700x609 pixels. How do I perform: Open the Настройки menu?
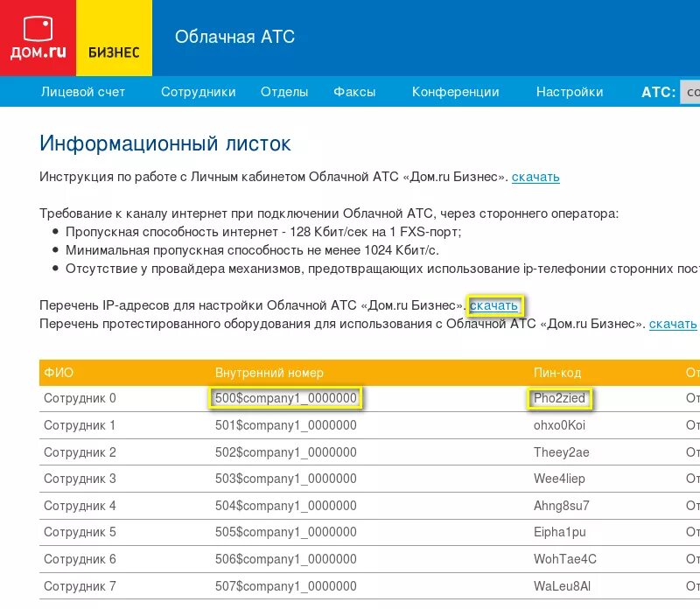click(x=570, y=92)
